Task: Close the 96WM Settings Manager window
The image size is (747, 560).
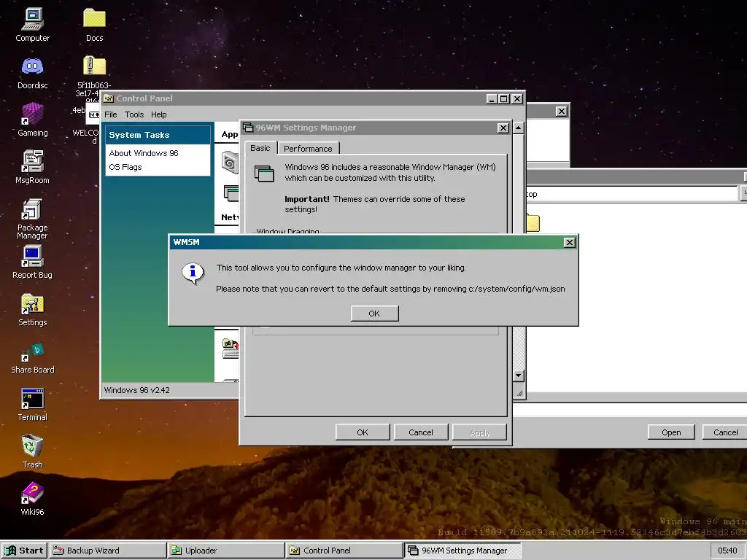Action: click(503, 128)
